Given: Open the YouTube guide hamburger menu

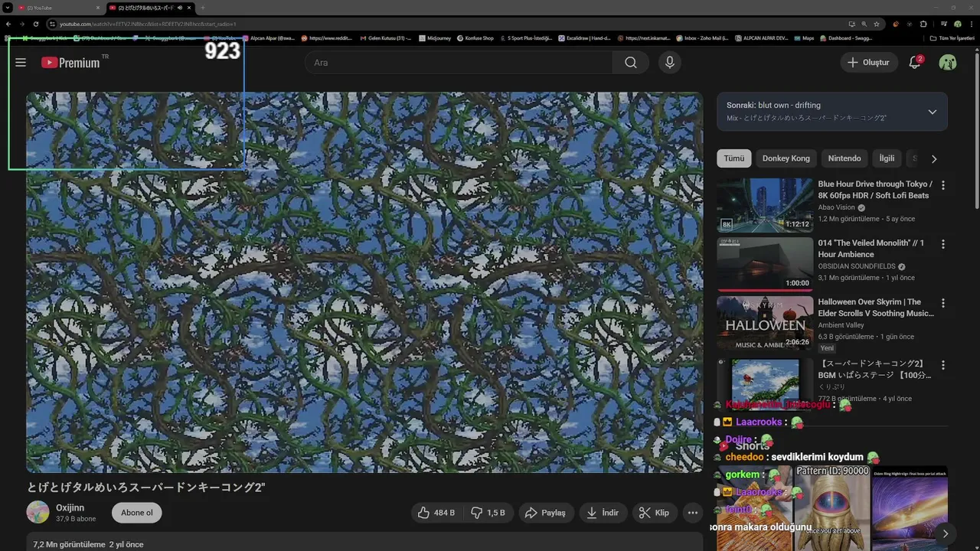Looking at the screenshot, I should pyautogui.click(x=21, y=63).
